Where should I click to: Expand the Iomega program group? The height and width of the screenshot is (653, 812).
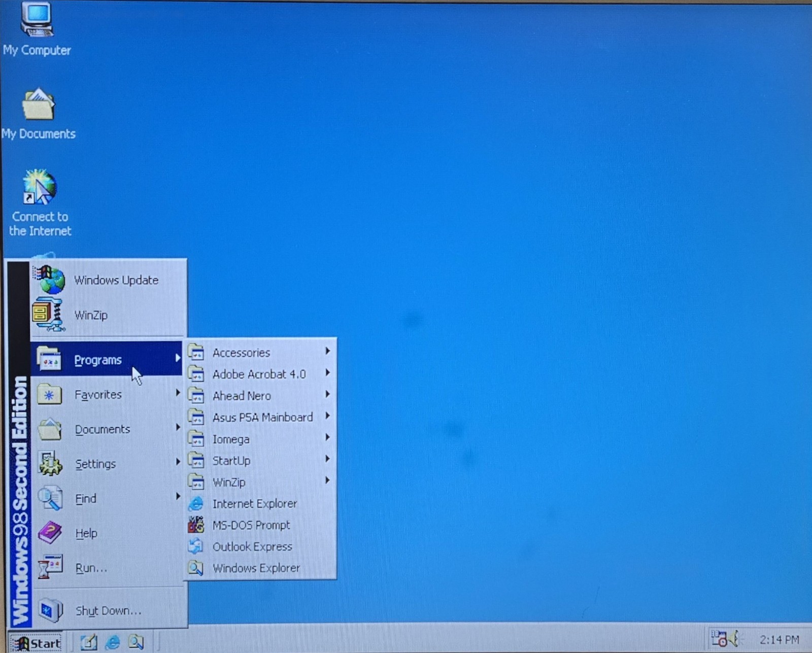(x=259, y=439)
